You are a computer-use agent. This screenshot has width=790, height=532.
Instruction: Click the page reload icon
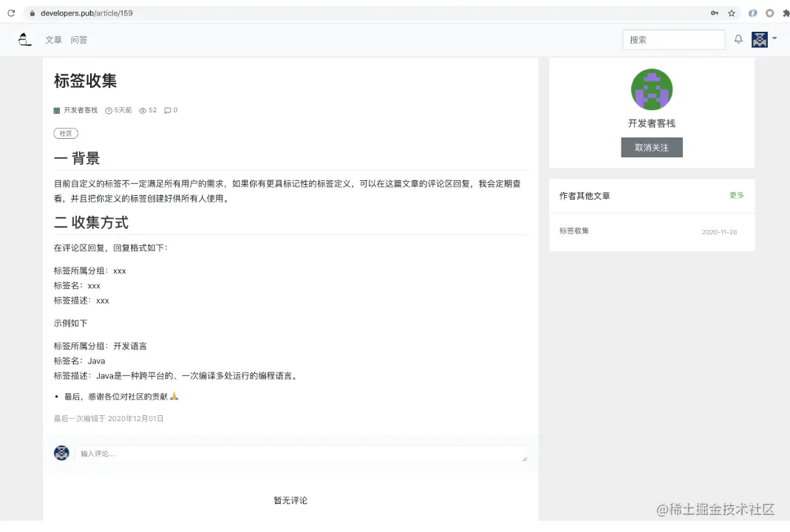tap(10, 13)
